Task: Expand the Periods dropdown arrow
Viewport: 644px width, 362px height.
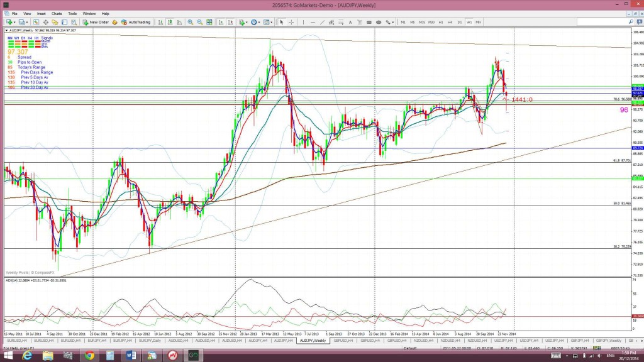Action: pyautogui.click(x=259, y=22)
